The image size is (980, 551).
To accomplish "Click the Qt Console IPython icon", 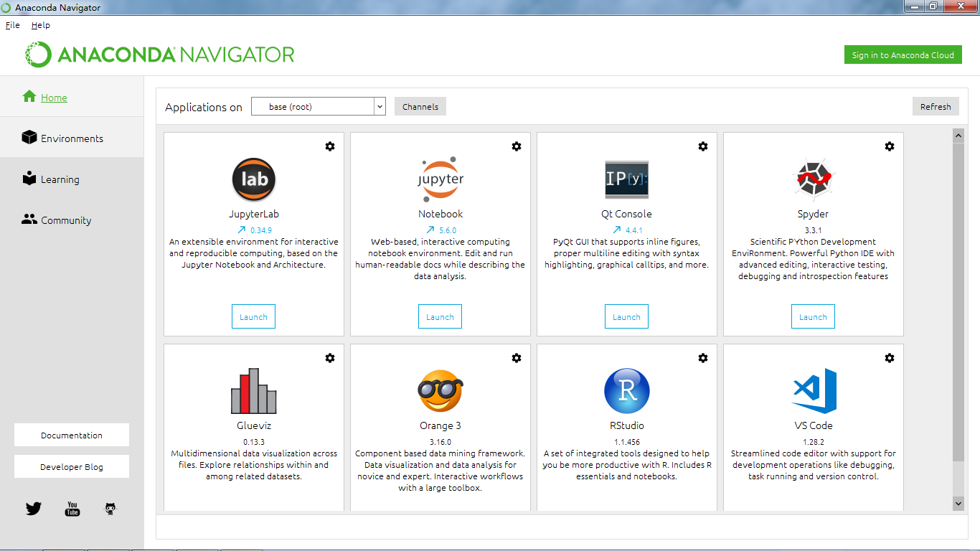I will click(627, 179).
